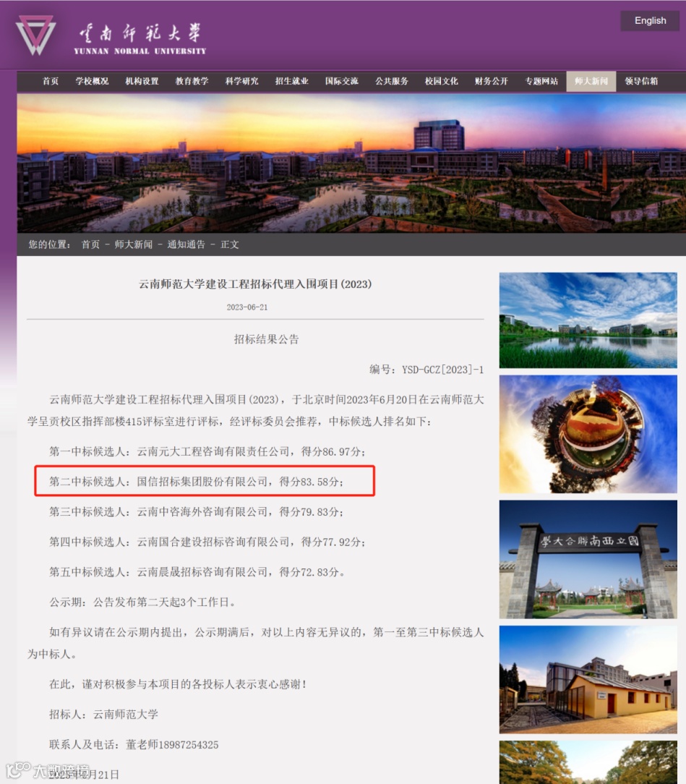686x784 pixels.
Task: Click the 编号 YSD-GCZ[2023]-1 text
Action: tap(426, 370)
